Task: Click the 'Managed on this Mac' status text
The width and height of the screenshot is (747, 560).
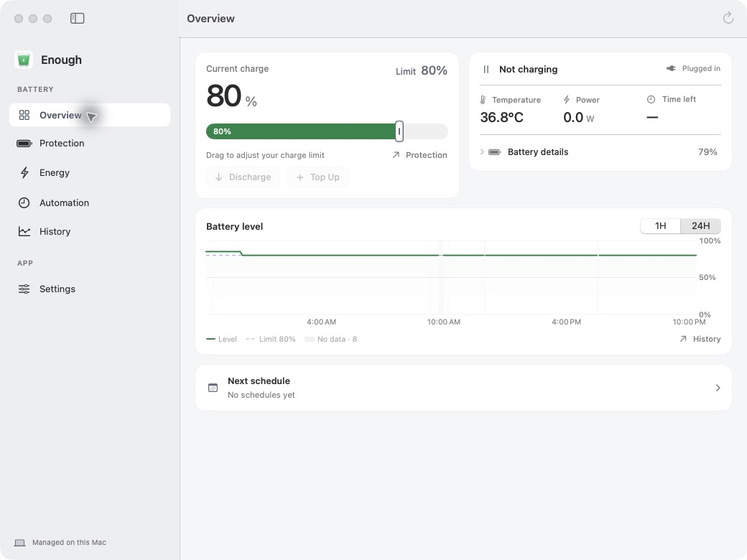Action: point(69,543)
